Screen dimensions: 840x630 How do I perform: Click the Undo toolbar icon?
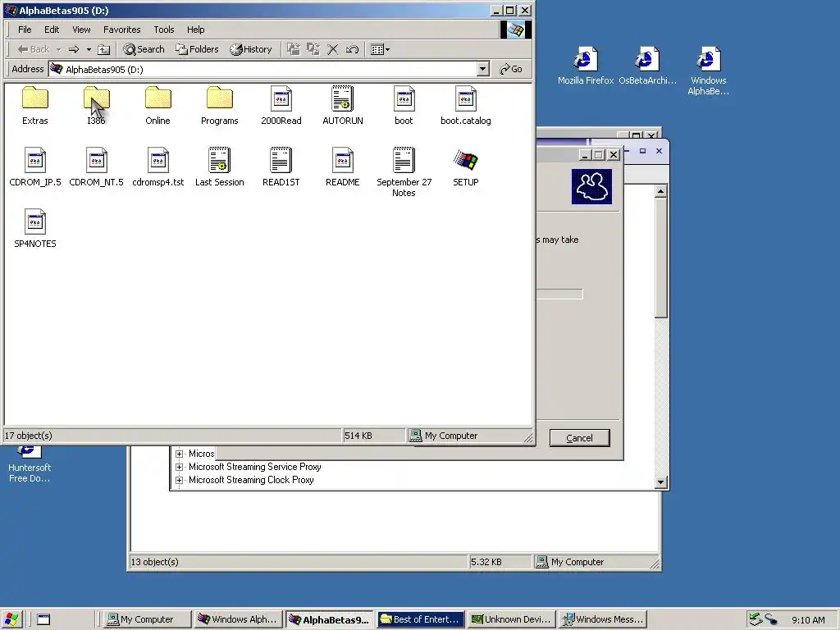(x=352, y=49)
